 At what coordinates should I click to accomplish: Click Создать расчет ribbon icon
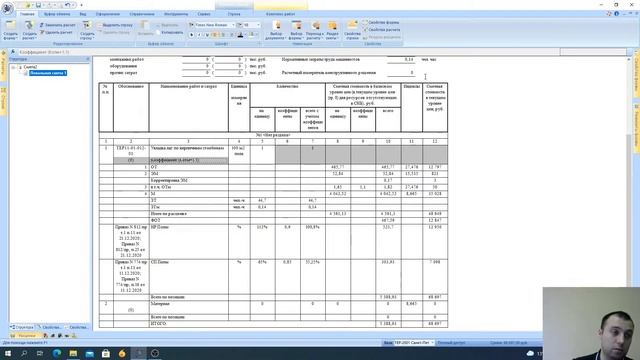pyautogui.click(x=29, y=30)
